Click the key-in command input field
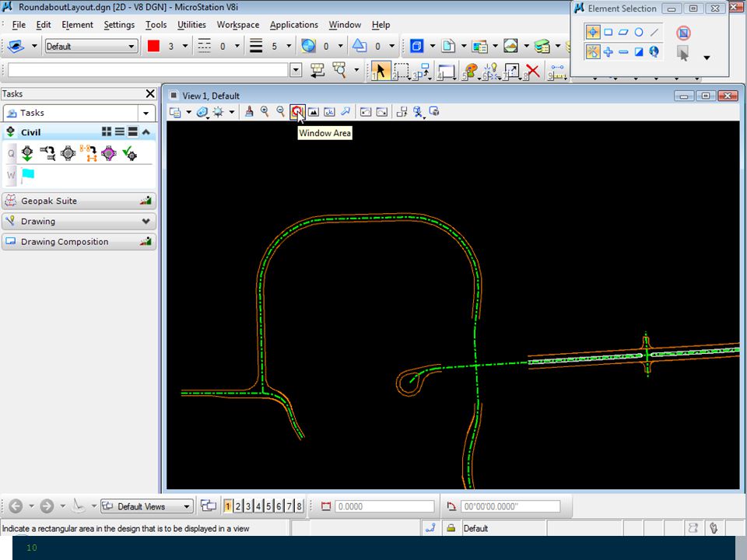This screenshot has height=560, width=747. (148, 71)
